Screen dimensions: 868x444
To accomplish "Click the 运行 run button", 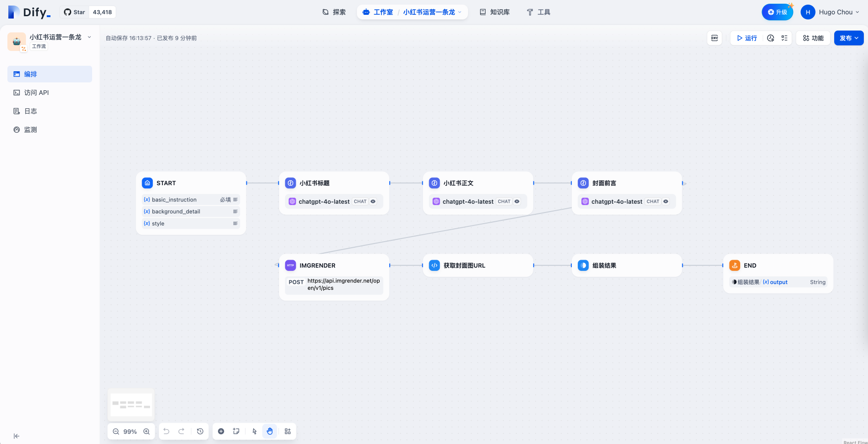I will [747, 38].
